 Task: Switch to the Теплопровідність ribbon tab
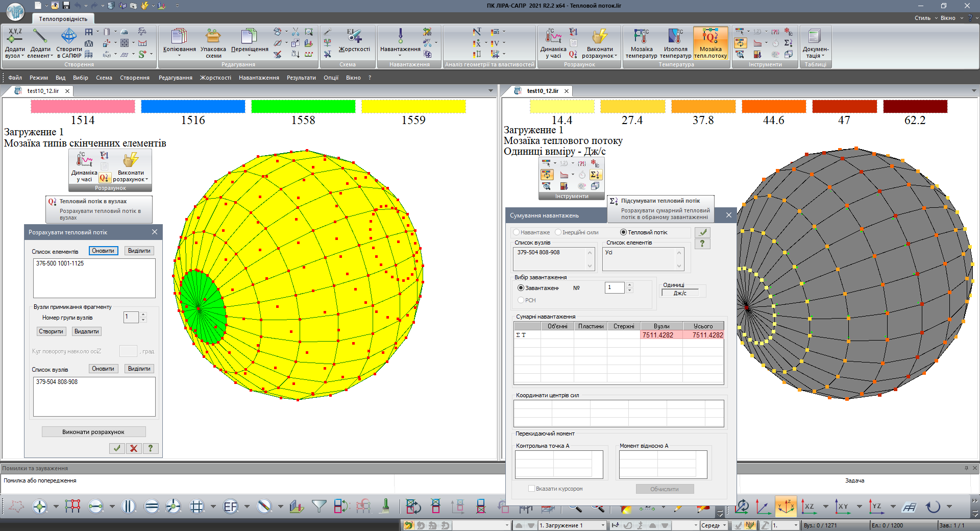point(63,19)
